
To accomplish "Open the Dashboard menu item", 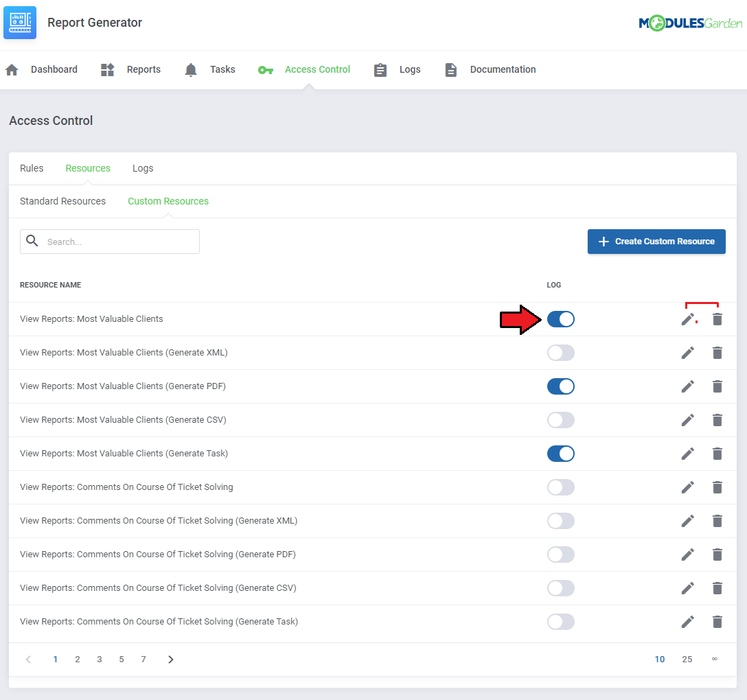I will pyautogui.click(x=54, y=69).
